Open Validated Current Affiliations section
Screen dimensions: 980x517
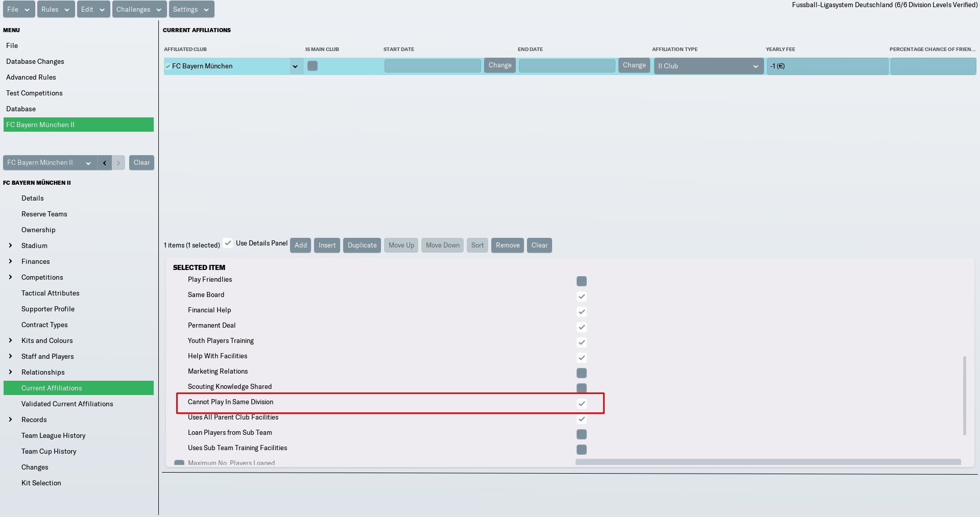(x=67, y=404)
